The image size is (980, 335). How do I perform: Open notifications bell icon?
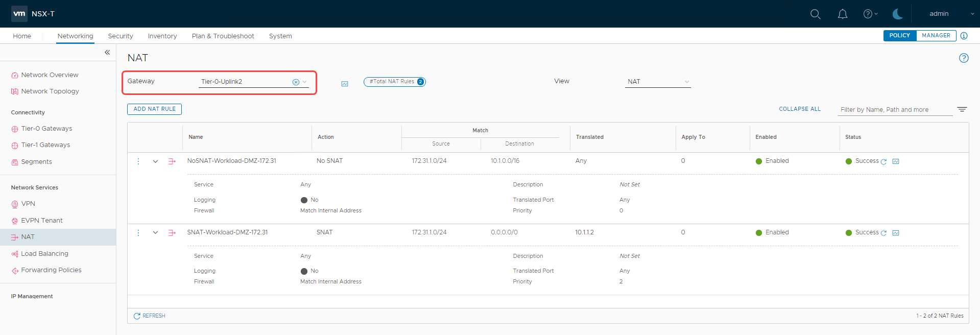click(843, 14)
